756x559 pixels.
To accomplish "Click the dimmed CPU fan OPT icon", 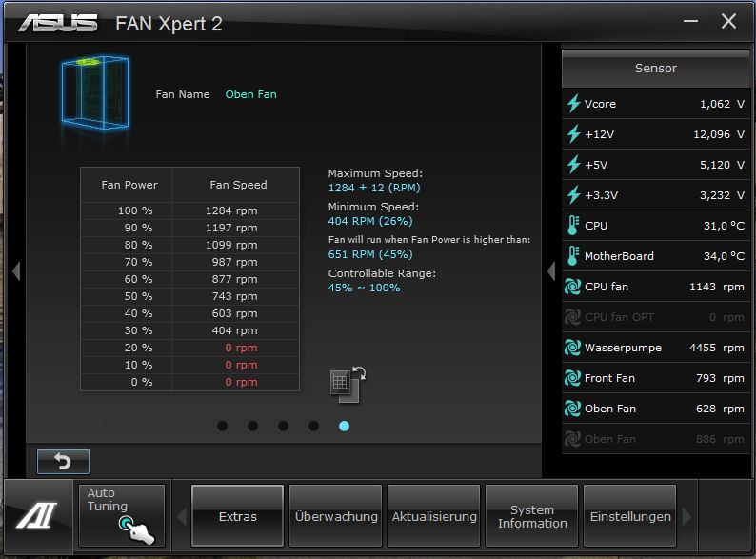I will pyautogui.click(x=572, y=317).
